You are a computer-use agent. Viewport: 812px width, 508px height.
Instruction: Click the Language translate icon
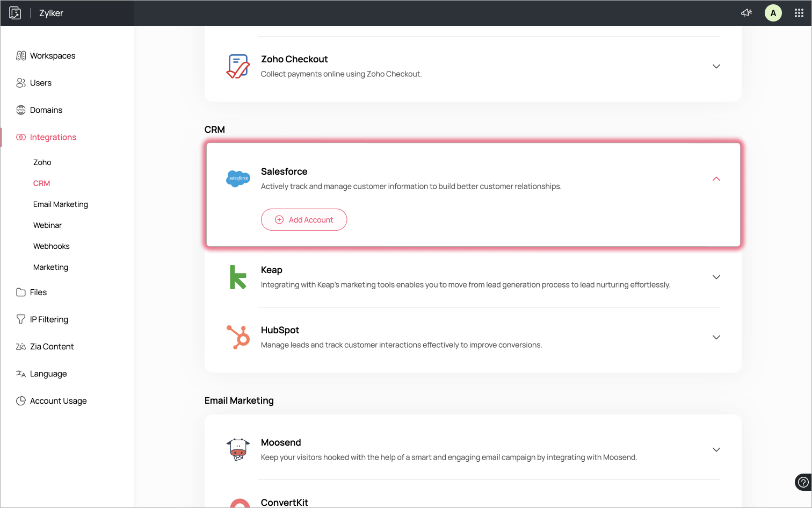(21, 374)
